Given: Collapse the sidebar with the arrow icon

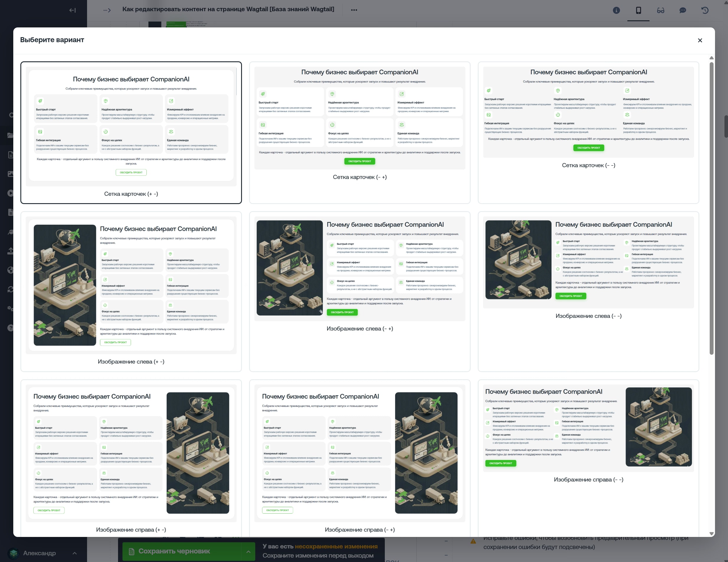Looking at the screenshot, I should [x=72, y=10].
